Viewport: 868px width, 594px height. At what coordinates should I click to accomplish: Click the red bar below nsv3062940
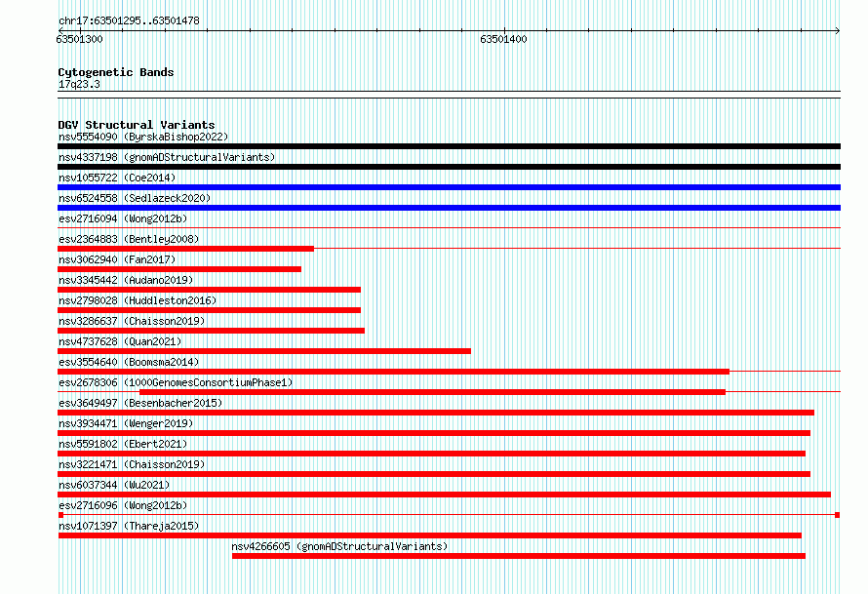[x=179, y=269]
